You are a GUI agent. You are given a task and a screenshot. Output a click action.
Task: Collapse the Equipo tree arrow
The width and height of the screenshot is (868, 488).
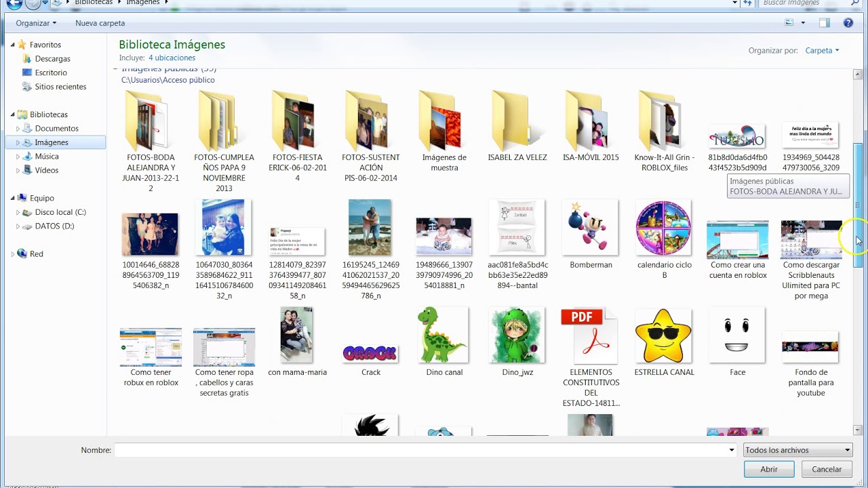13,199
